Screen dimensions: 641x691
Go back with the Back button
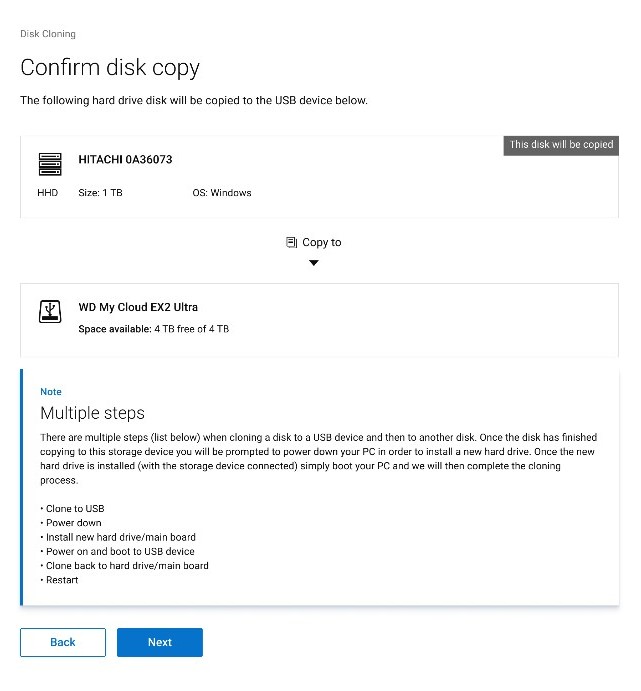(62, 642)
